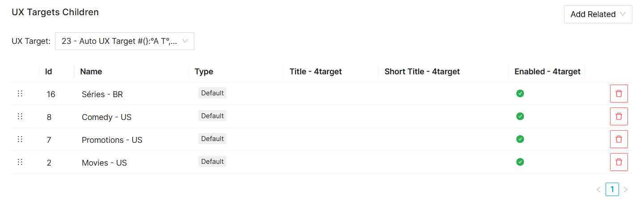The width and height of the screenshot is (644, 205).
Task: Toggle enabled checkmark for Movies - US
Action: [x=520, y=162]
